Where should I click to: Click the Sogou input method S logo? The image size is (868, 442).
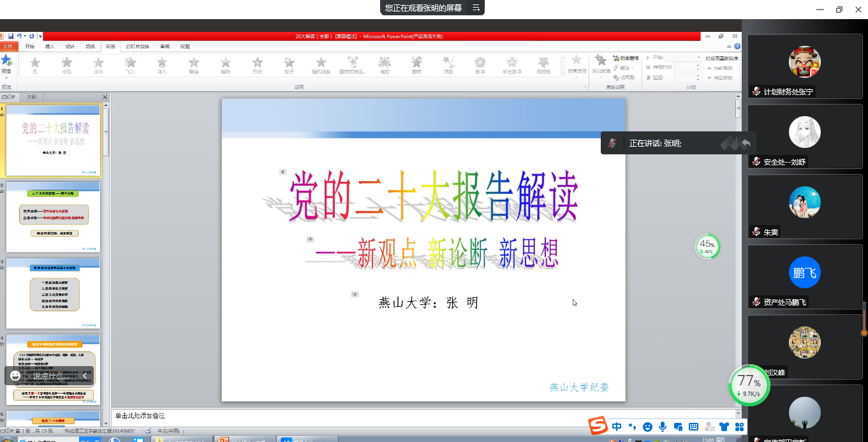coord(598,426)
